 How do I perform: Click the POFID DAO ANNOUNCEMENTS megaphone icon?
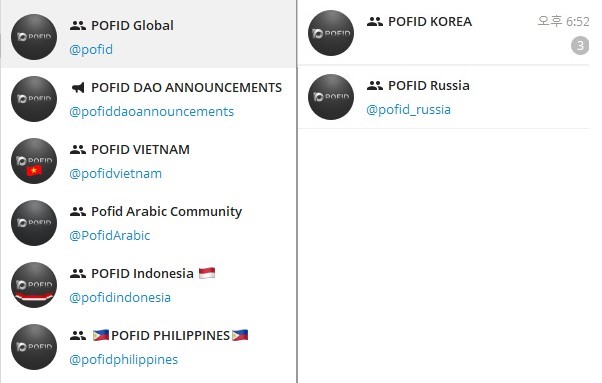click(x=78, y=88)
